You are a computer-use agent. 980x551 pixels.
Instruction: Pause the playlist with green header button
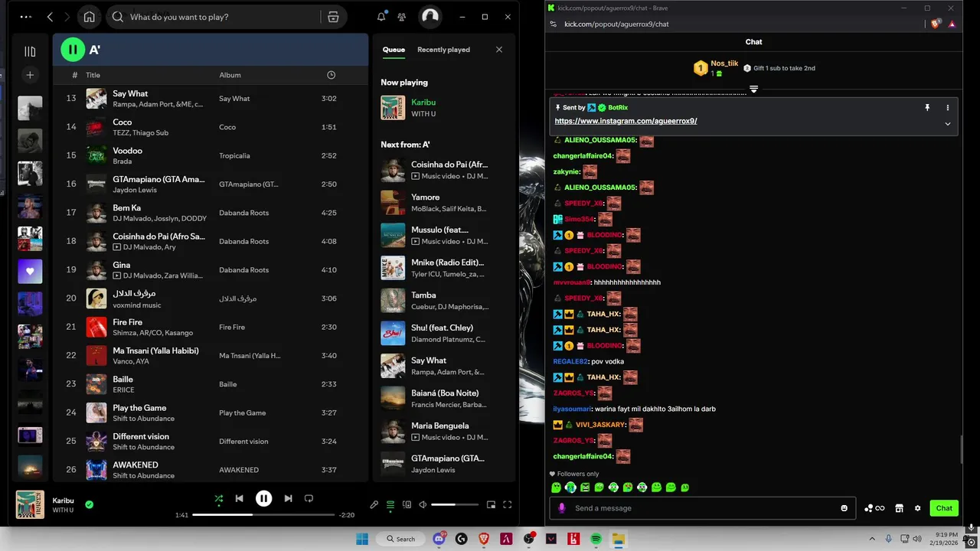pos(73,50)
